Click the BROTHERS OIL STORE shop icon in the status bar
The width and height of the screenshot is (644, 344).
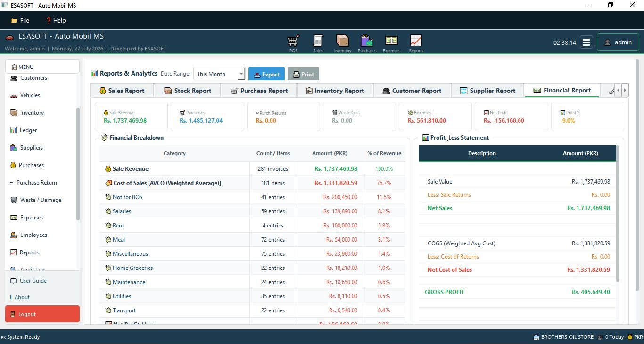(536, 337)
